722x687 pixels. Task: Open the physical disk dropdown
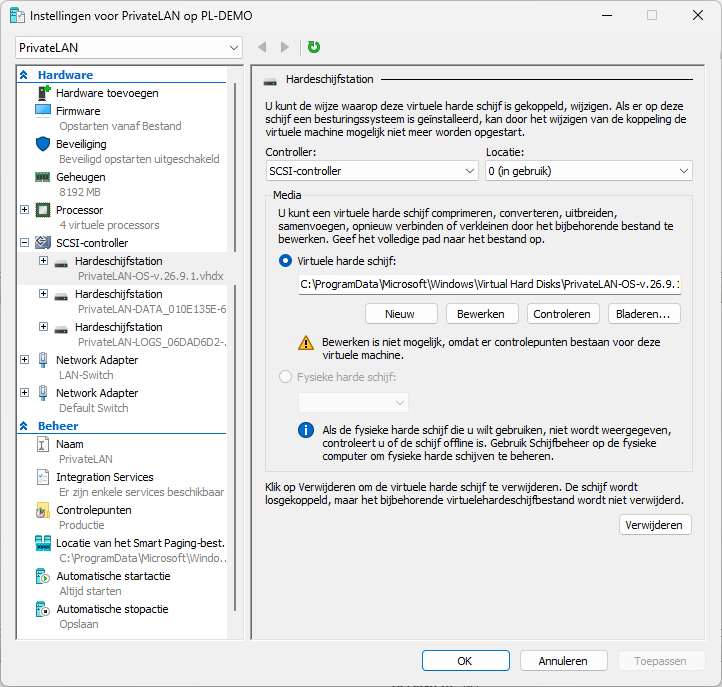pyautogui.click(x=353, y=403)
